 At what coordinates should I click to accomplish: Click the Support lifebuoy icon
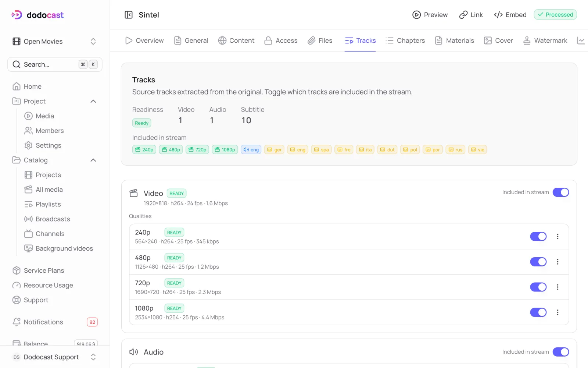(17, 300)
